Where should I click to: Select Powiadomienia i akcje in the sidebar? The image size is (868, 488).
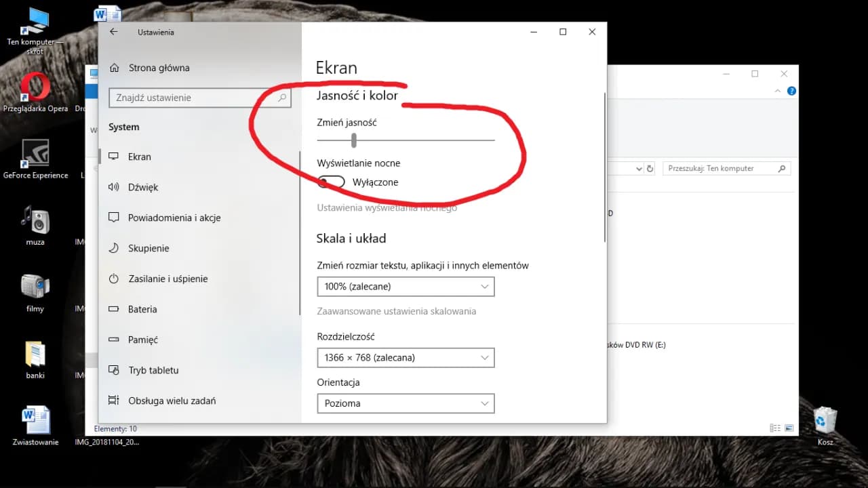tap(174, 218)
